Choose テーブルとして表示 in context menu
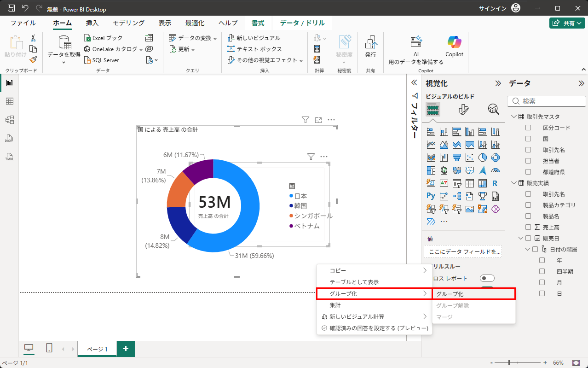 click(375, 282)
